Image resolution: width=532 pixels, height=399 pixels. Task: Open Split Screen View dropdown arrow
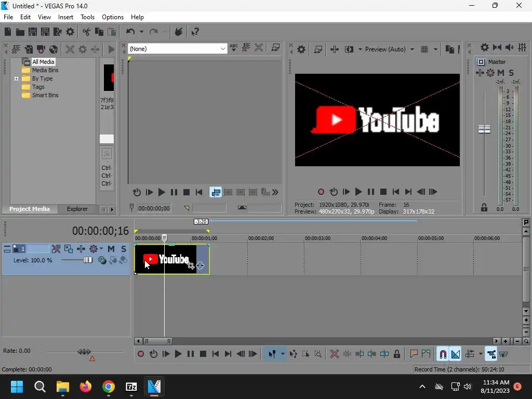point(360,49)
